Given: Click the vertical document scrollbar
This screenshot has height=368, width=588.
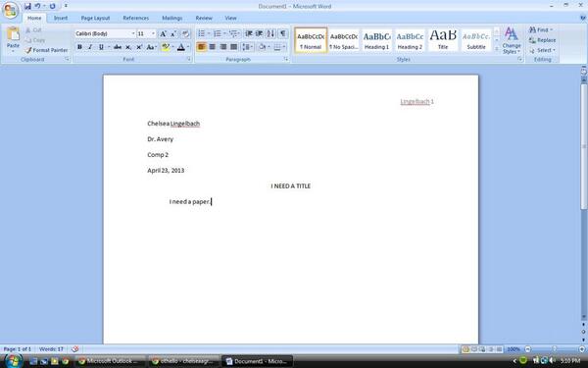Looking at the screenshot, I should 584,146.
